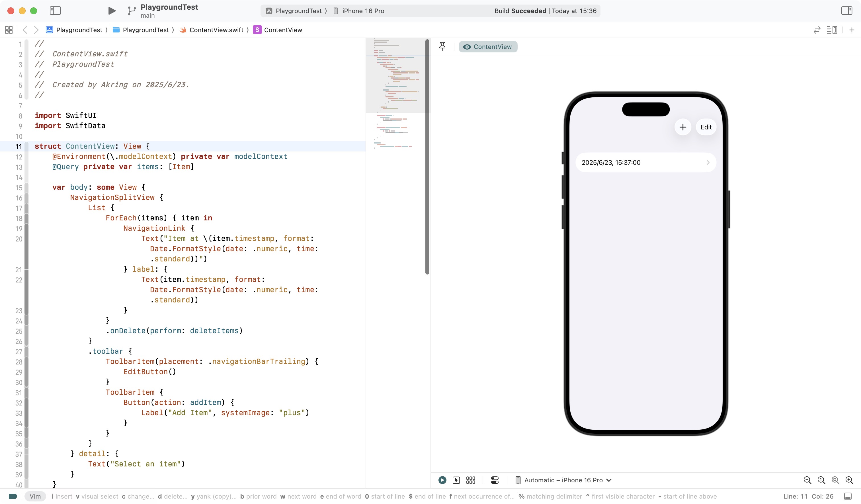The image size is (861, 504).
Task: Show preview variants grid
Action: [470, 480]
